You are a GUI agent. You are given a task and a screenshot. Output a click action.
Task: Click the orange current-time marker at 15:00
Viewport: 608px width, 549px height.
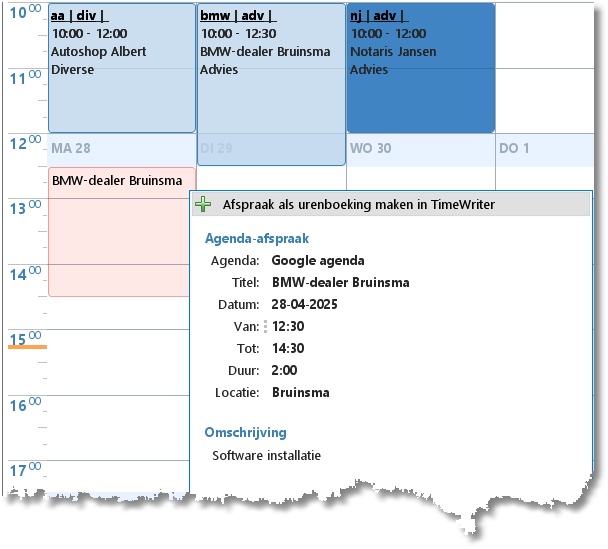click(28, 347)
